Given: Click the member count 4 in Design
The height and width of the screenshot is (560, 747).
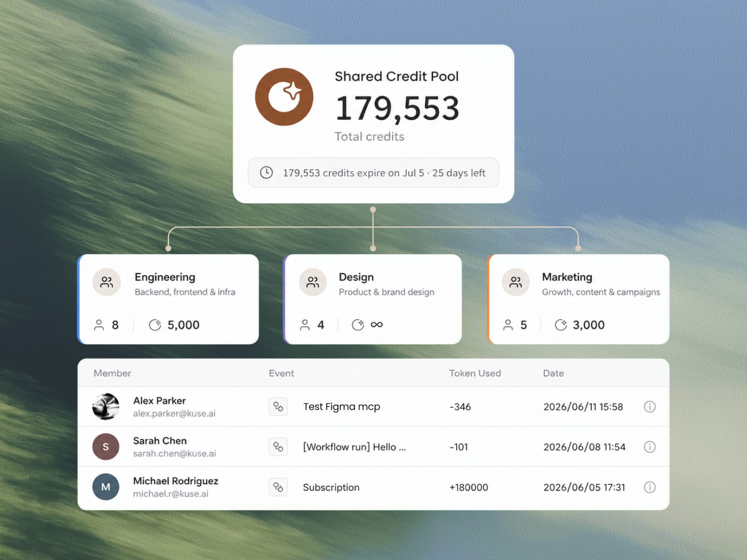Looking at the screenshot, I should pos(321,325).
